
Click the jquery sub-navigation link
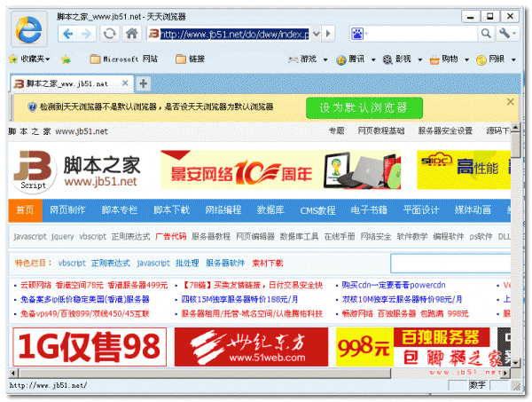click(62, 237)
